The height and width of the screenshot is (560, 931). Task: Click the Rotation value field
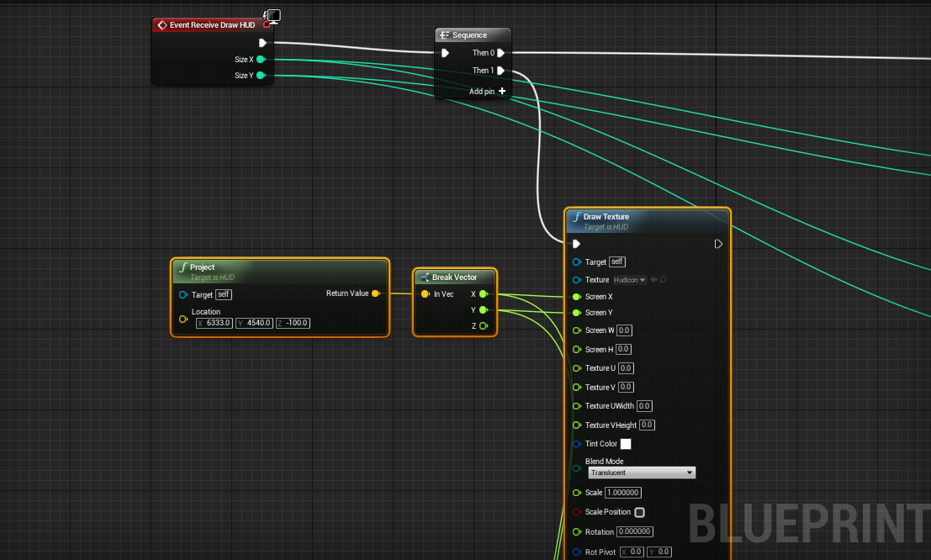[637, 531]
